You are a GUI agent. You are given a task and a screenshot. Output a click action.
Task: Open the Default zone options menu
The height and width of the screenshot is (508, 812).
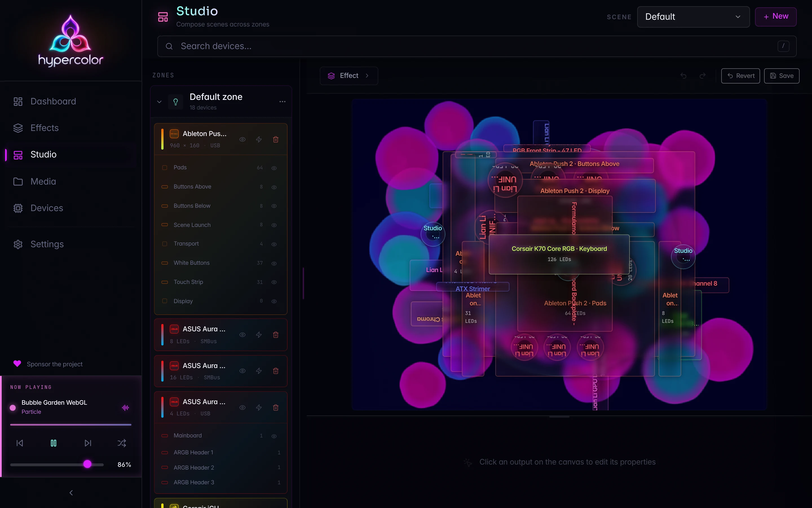(x=283, y=102)
